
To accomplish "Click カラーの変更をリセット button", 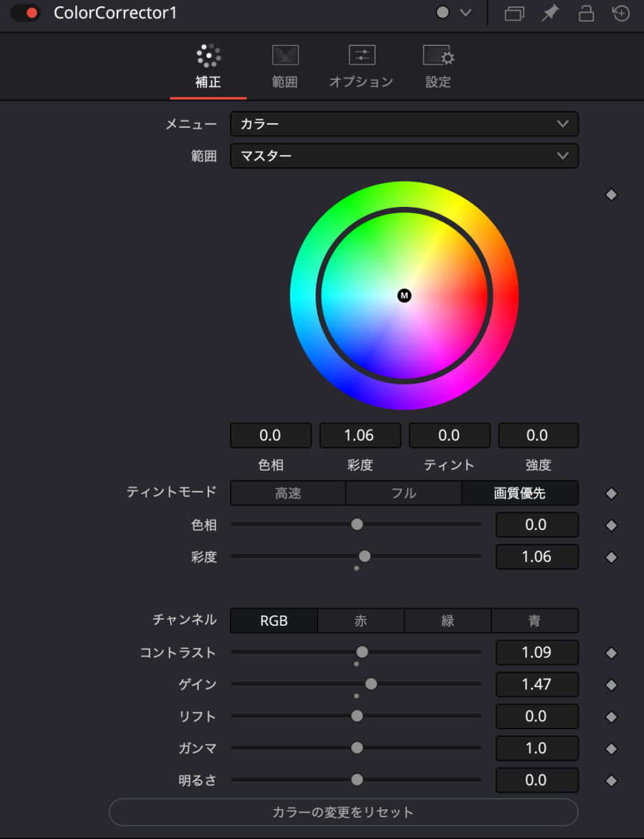I will coord(343,812).
